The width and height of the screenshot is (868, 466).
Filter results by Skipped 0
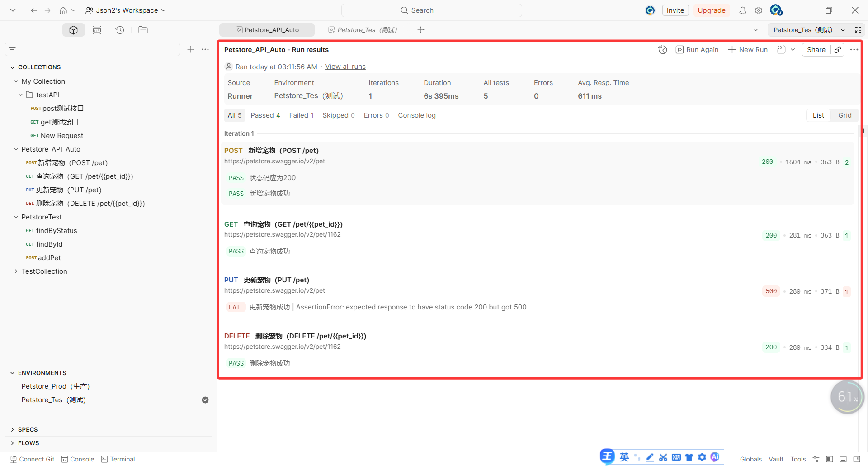point(339,115)
